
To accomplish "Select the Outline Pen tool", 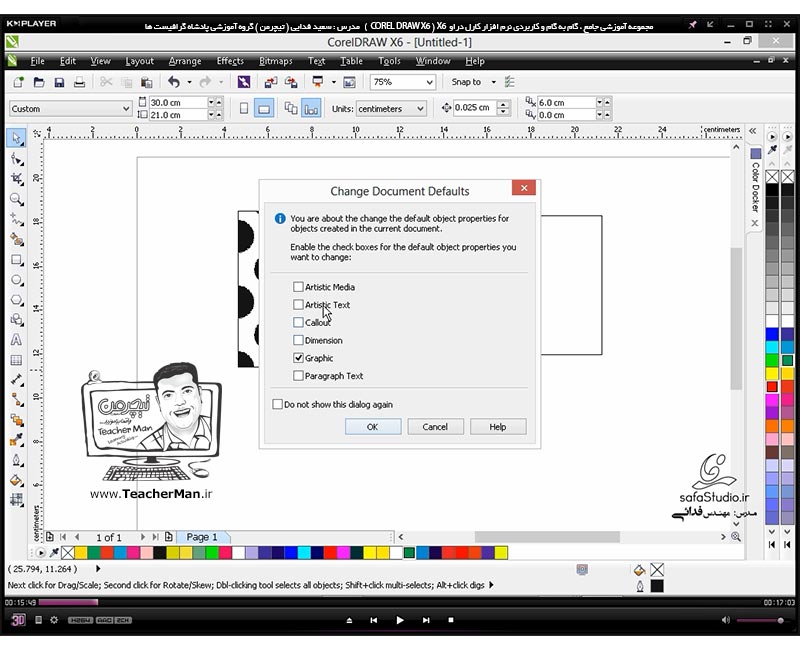I will point(17,460).
